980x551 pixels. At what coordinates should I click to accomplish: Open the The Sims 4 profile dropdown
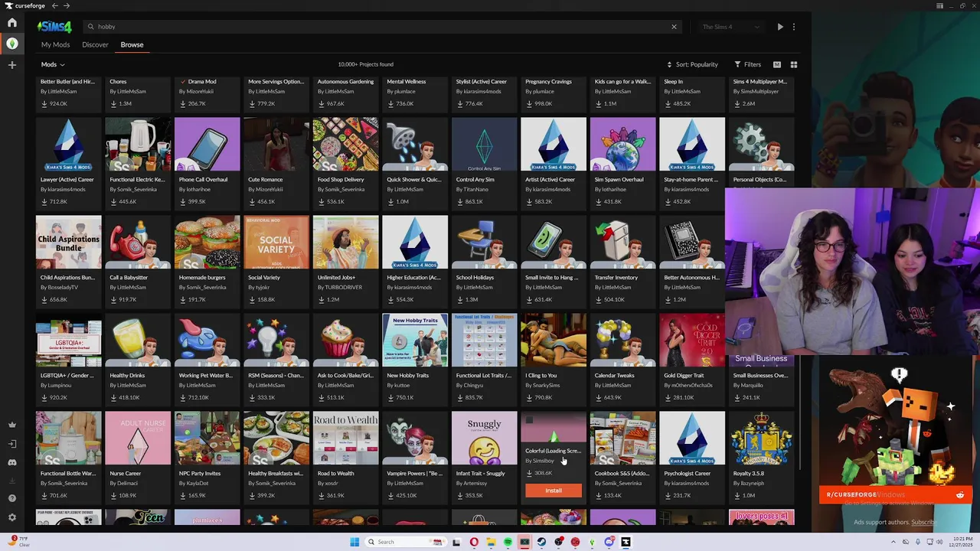click(x=732, y=27)
